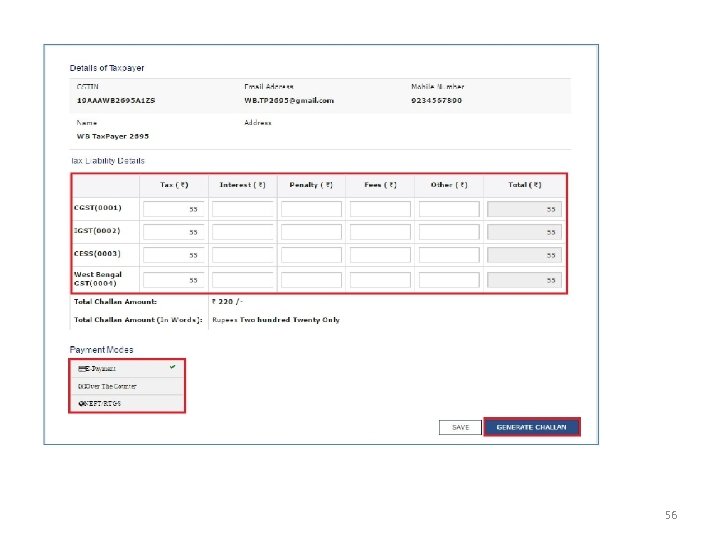The image size is (720, 540).
Task: Click the Tax Liability Details heading
Action: [107, 161]
